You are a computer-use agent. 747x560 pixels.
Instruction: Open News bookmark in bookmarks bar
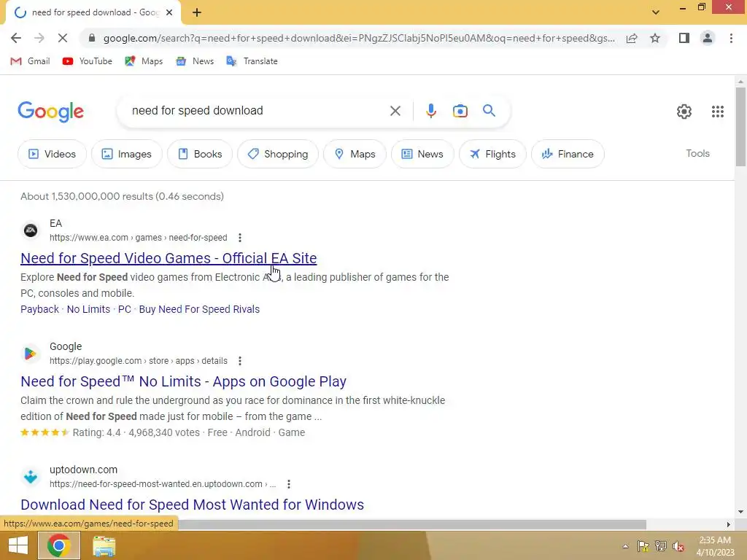[195, 61]
